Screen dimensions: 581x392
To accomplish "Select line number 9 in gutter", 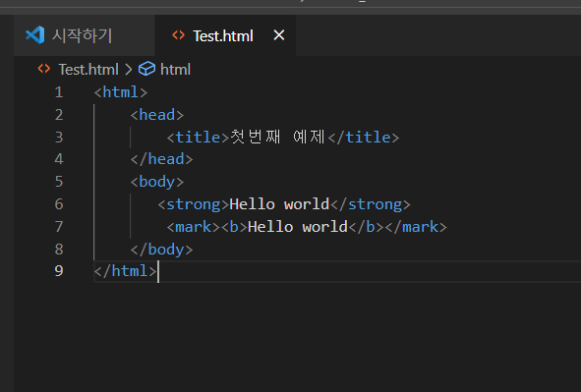I will [59, 271].
